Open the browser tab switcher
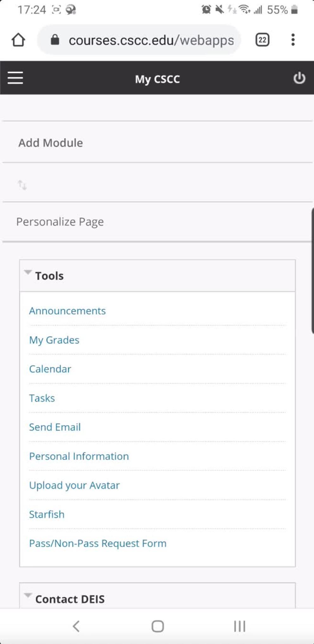The image size is (314, 644). [x=262, y=40]
